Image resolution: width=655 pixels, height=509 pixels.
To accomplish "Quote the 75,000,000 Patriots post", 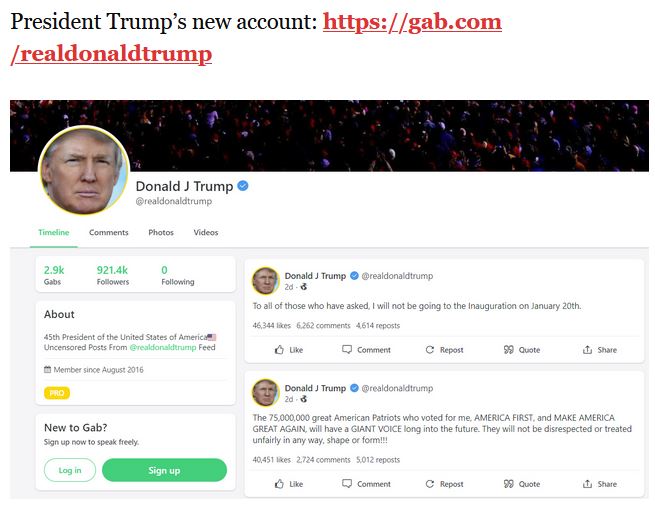I will click(522, 484).
